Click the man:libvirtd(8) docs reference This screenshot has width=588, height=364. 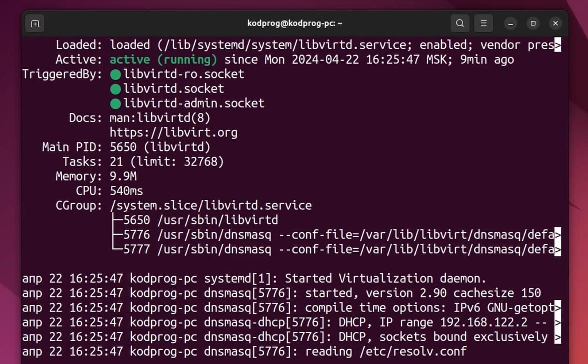coord(160,118)
